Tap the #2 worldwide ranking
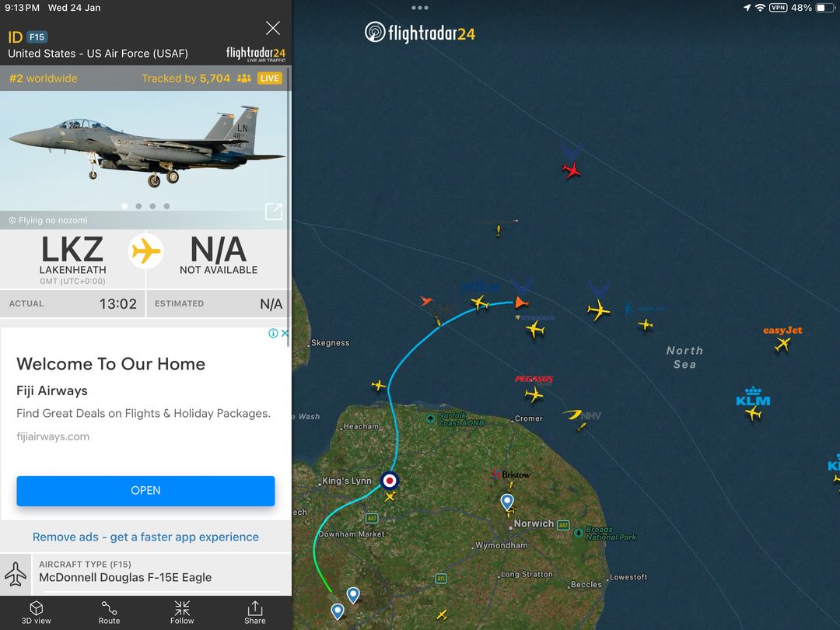Viewport: 840px width, 630px height. point(44,79)
